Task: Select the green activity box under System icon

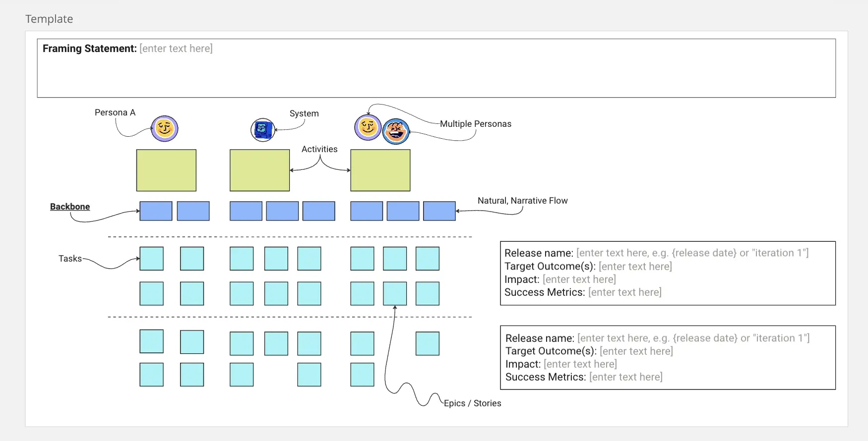Action: click(260, 170)
